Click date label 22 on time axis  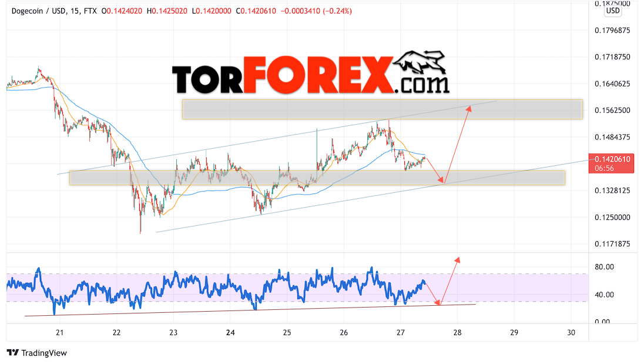(117, 332)
